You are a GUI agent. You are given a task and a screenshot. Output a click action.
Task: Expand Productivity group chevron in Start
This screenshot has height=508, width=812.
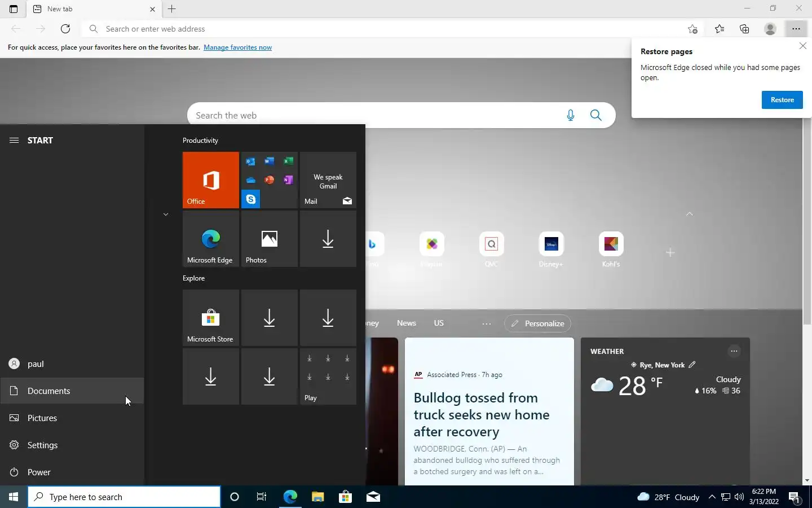(x=166, y=214)
